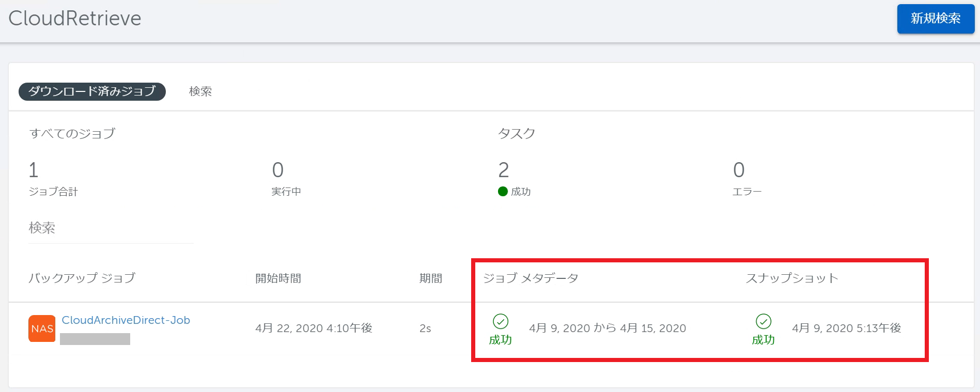Click the 期間 column header

(430, 278)
